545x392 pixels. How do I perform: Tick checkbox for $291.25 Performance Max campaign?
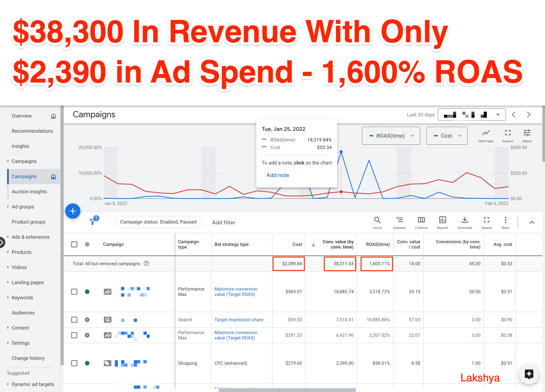(74, 335)
